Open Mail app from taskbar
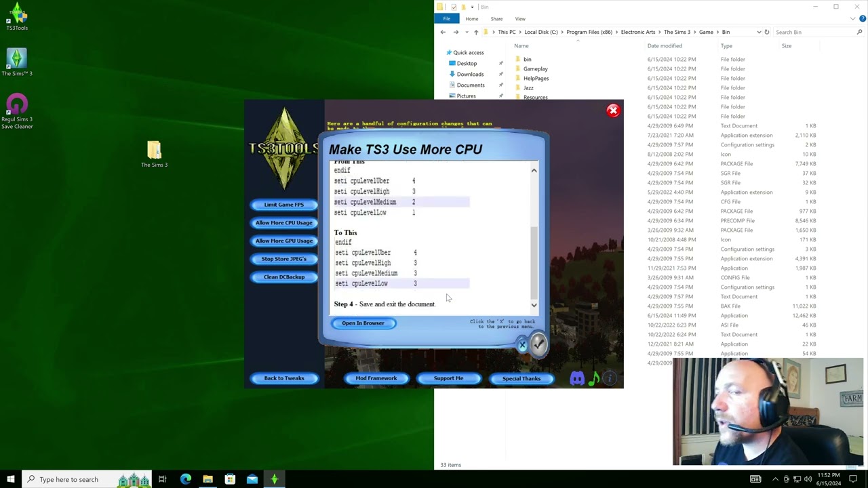 pos(252,479)
